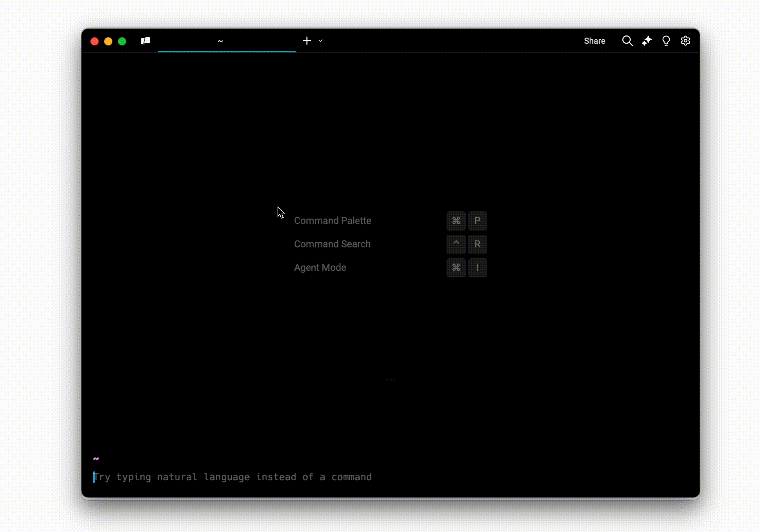760x532 pixels.
Task: Click the plus icon for a new tab
Action: 307,41
